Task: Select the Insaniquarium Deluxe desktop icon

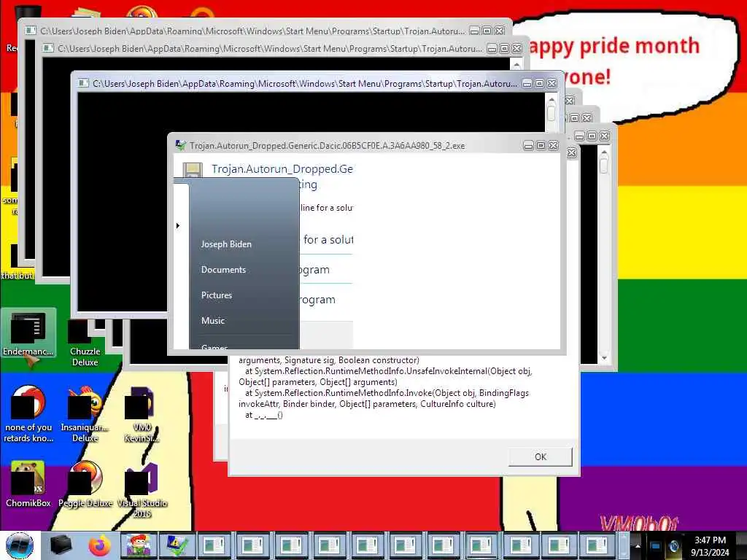Action: pos(85,414)
